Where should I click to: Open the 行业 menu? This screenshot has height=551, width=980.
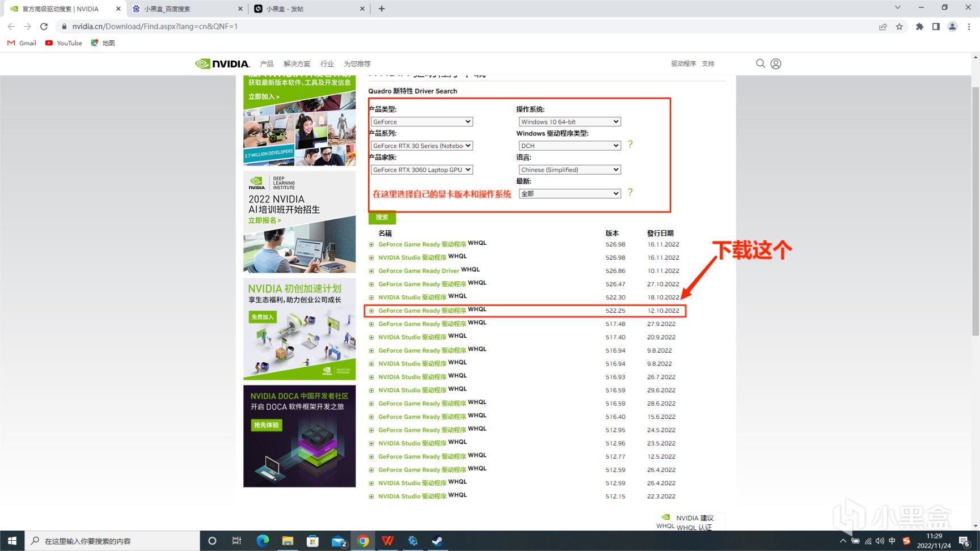click(x=327, y=63)
